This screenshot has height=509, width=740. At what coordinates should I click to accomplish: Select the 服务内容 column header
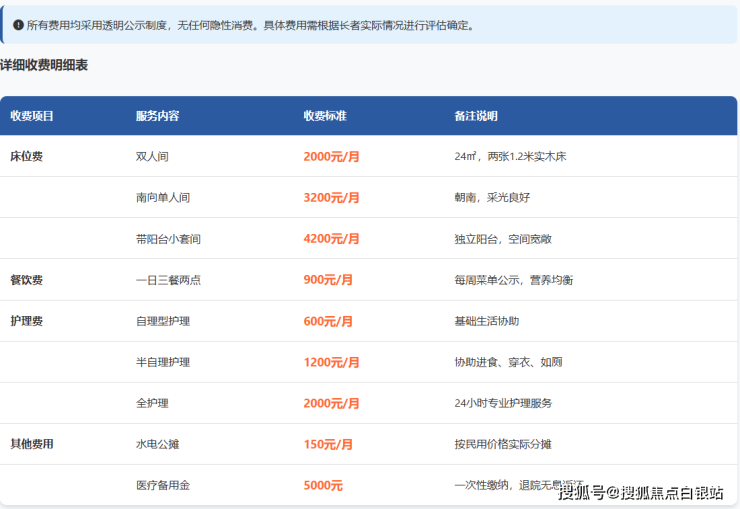(157, 116)
